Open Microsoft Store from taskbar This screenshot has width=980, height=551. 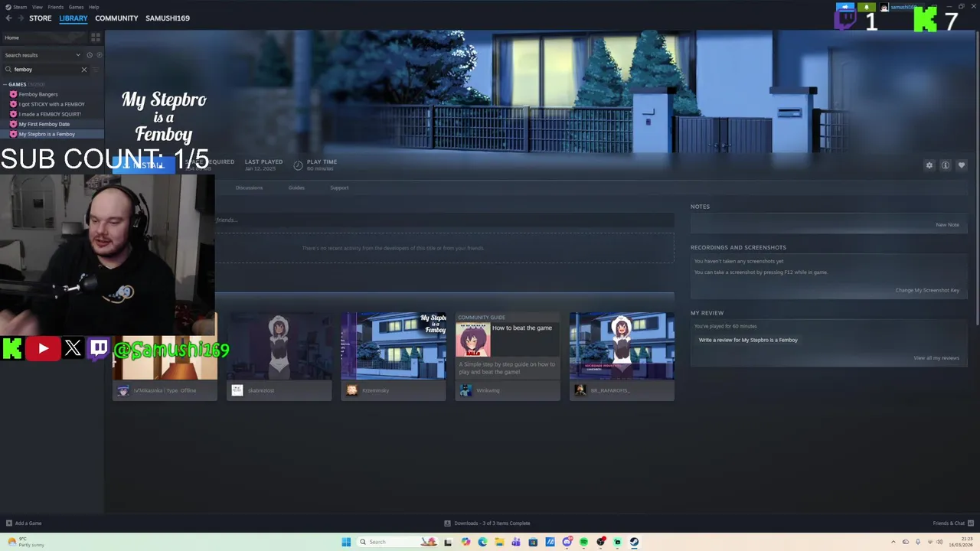coord(533,542)
